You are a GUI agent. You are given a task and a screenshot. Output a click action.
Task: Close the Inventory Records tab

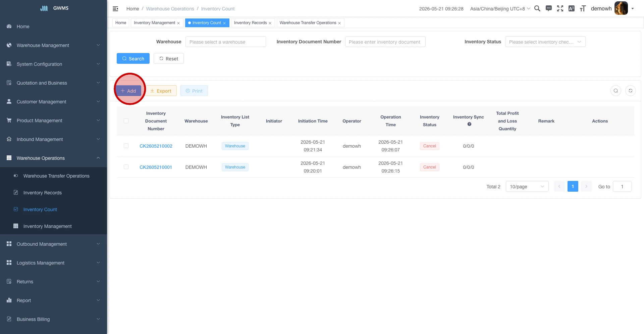tap(270, 23)
